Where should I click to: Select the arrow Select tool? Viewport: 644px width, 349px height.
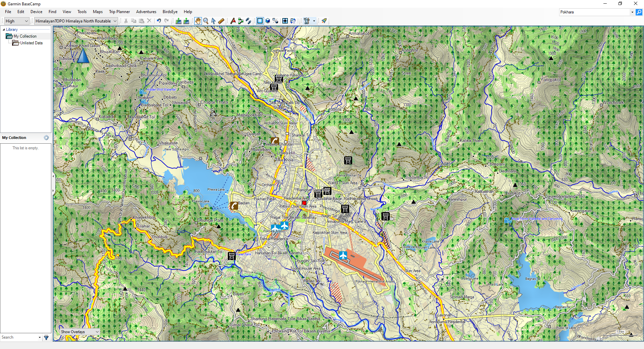(213, 21)
